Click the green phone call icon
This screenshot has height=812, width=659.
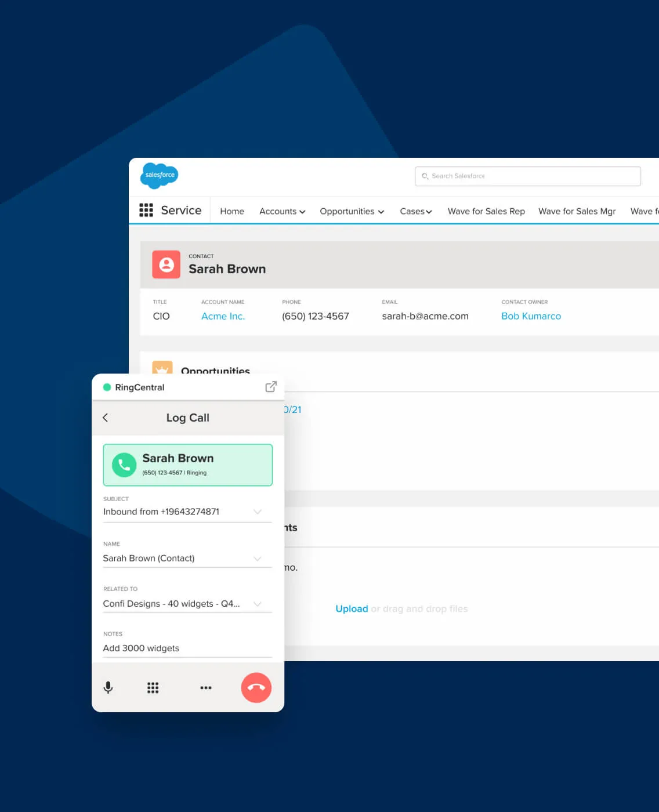pos(124,465)
